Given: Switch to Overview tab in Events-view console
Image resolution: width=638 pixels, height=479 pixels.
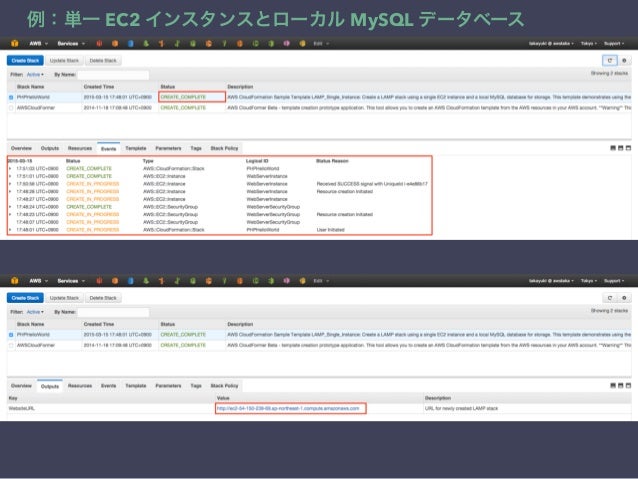Looking at the screenshot, I should tap(21, 148).
